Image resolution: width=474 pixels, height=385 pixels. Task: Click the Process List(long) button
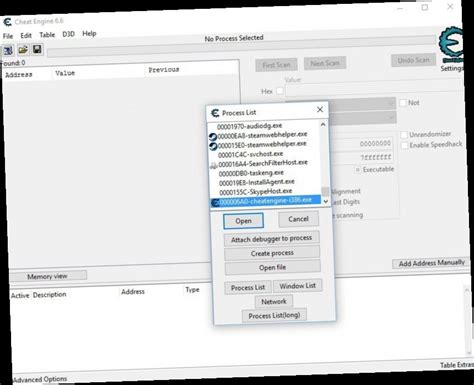pyautogui.click(x=274, y=316)
